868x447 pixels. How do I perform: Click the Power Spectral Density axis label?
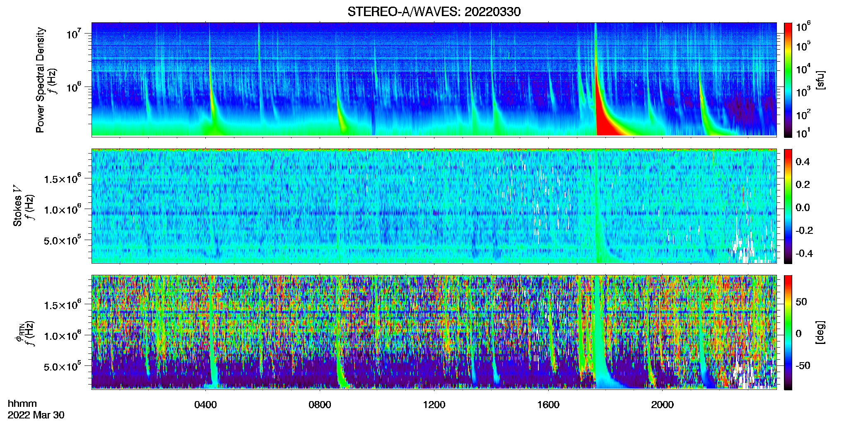click(40, 80)
